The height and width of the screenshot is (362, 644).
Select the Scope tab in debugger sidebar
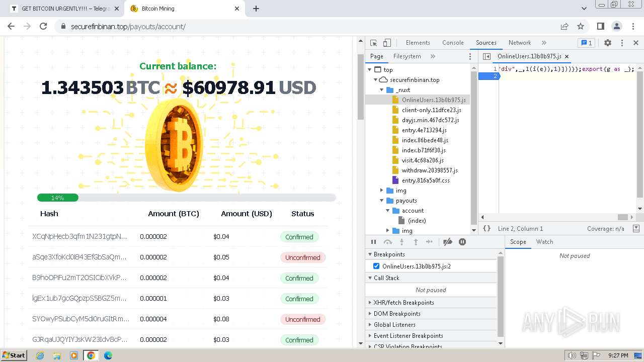(518, 242)
